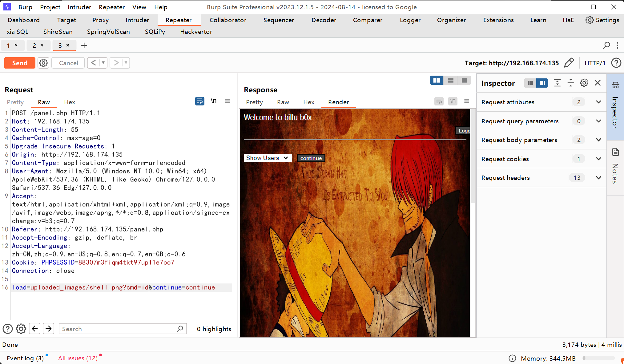Switch request view to Hex

click(70, 102)
